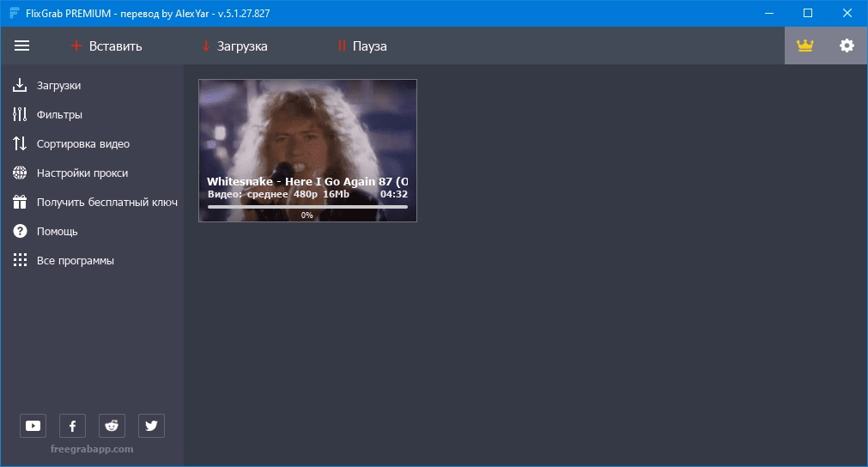868x467 pixels.
Task: Click the apps grid icon
Action: click(20, 260)
